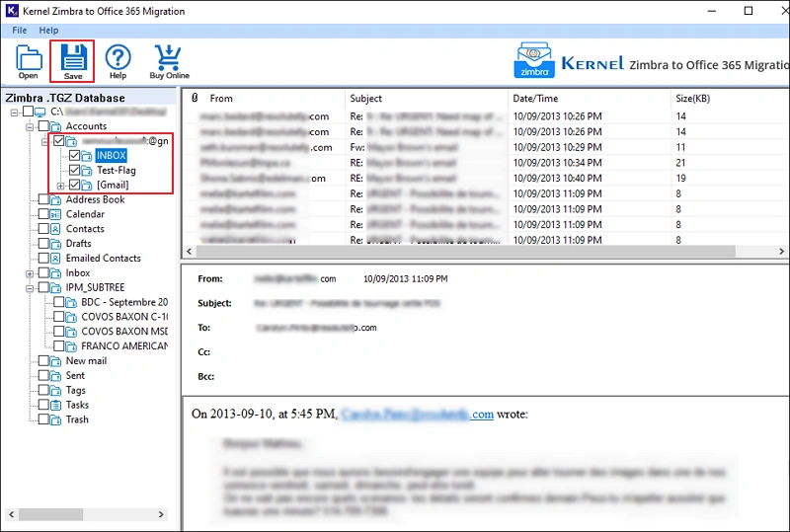
Task: Maximize the application window
Action: coord(749,11)
